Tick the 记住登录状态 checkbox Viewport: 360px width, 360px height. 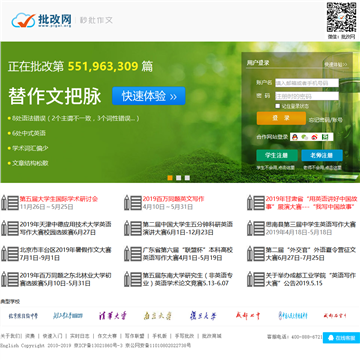coord(278,106)
